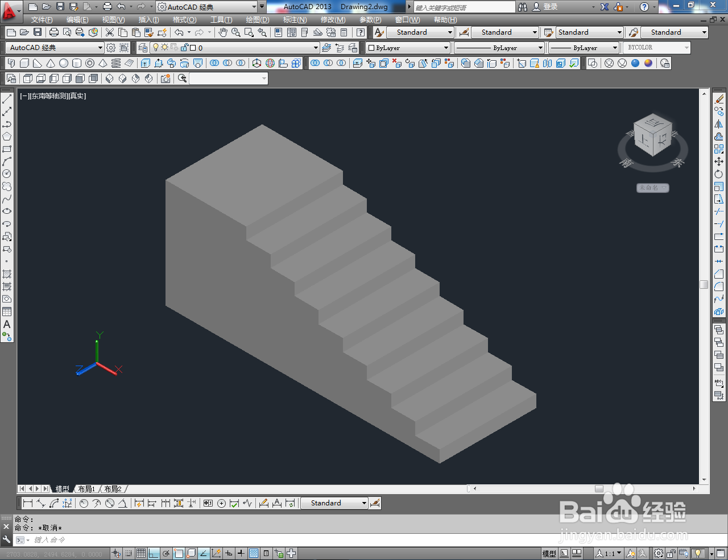
Task: Click the Linear dimension icon
Action: 27,503
